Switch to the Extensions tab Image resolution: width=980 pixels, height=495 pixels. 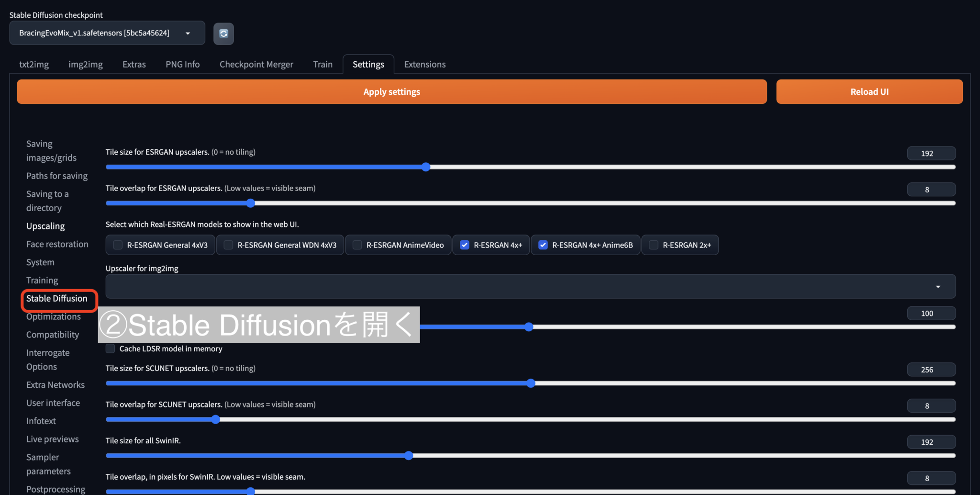tap(424, 64)
